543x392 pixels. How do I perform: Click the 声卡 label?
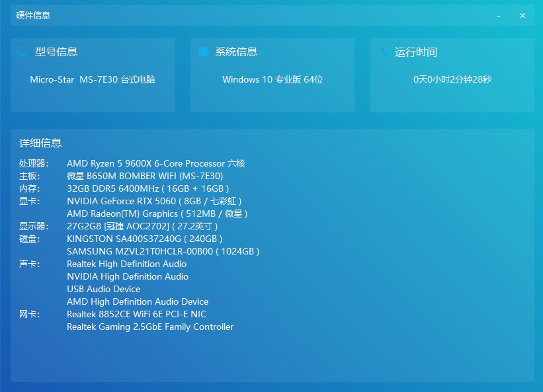click(30, 264)
